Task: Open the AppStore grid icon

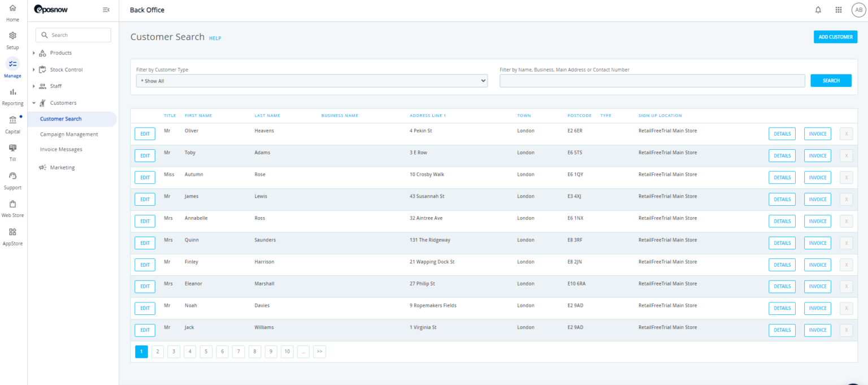Action: tap(12, 232)
